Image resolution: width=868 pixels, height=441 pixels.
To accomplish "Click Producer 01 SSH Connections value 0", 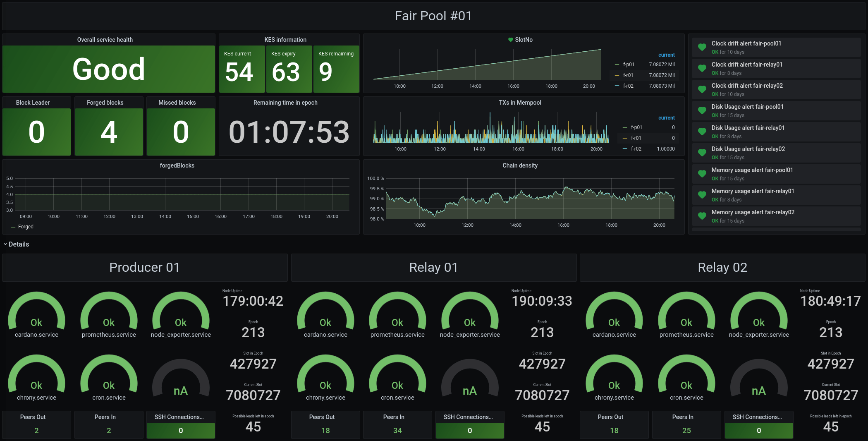I will pyautogui.click(x=181, y=430).
